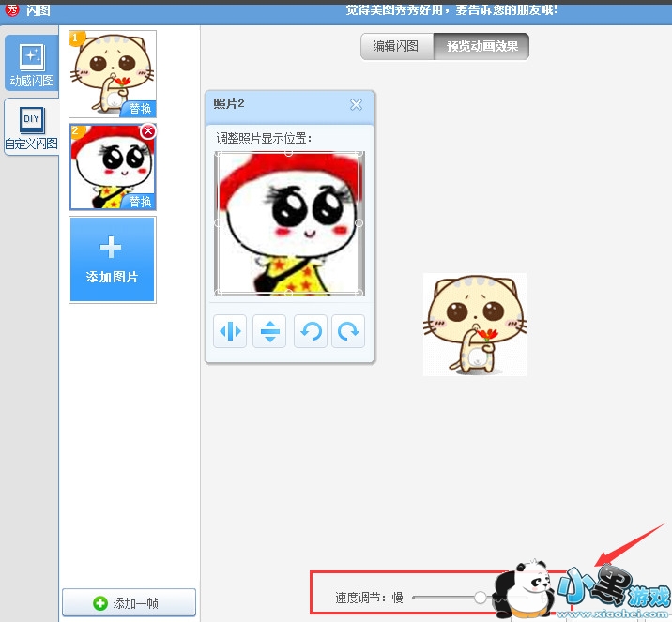
Task: Click the 动感闪图 sparkle icon
Action: click(32, 56)
